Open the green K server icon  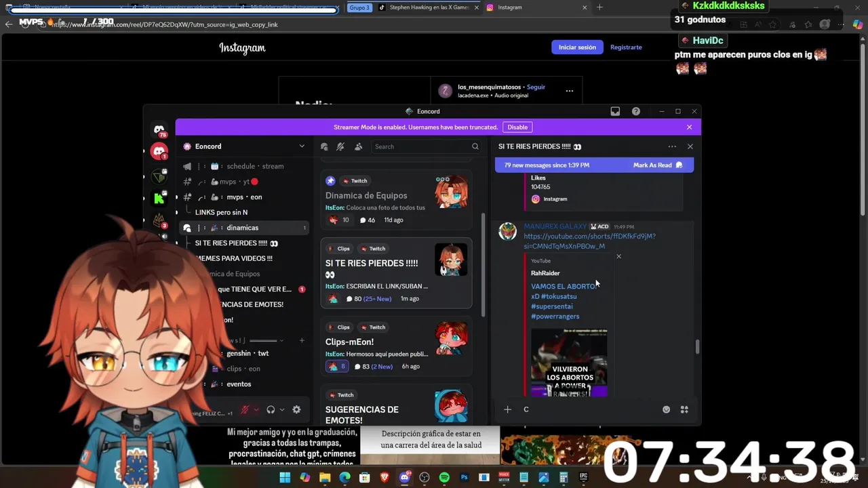(x=159, y=198)
